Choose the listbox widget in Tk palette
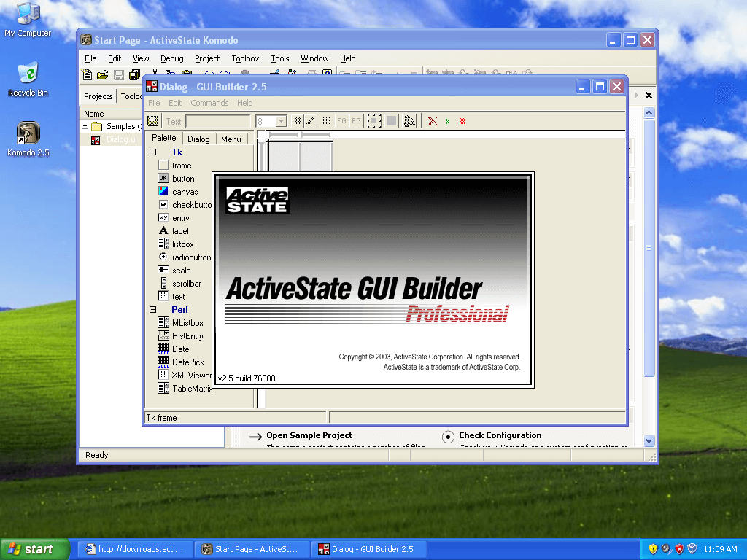 (x=176, y=244)
